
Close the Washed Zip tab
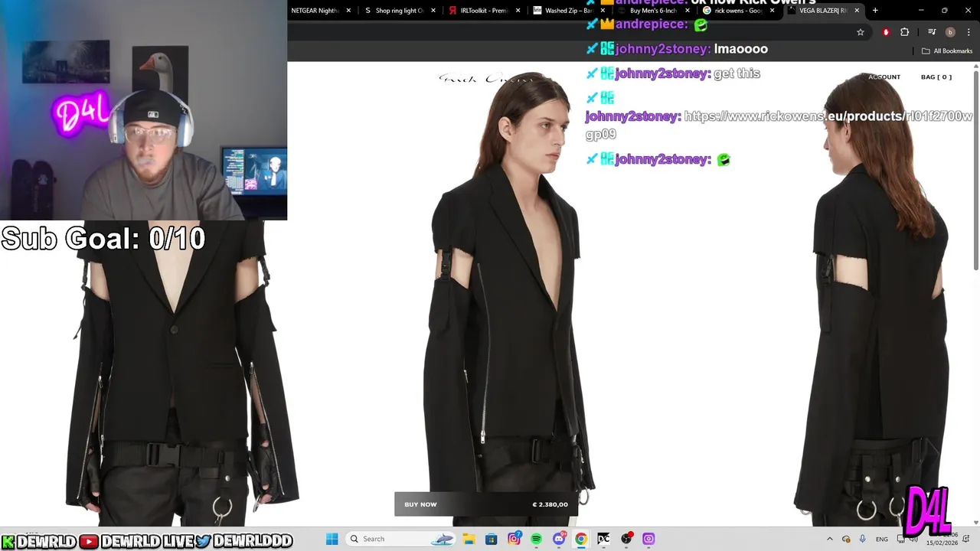click(x=603, y=11)
